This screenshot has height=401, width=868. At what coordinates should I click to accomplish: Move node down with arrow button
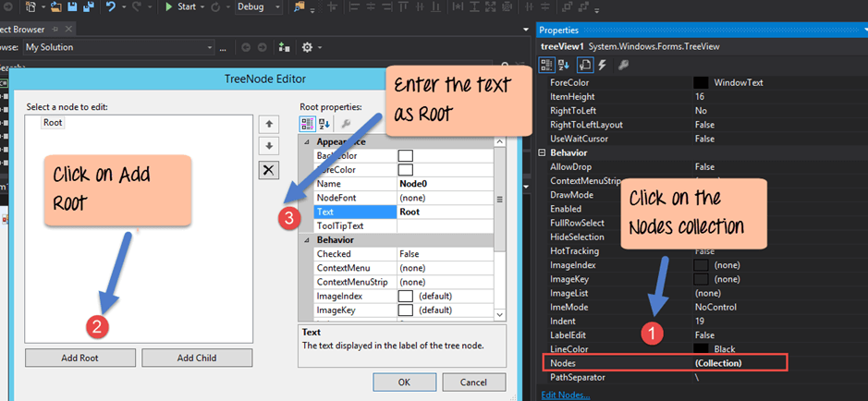(268, 146)
